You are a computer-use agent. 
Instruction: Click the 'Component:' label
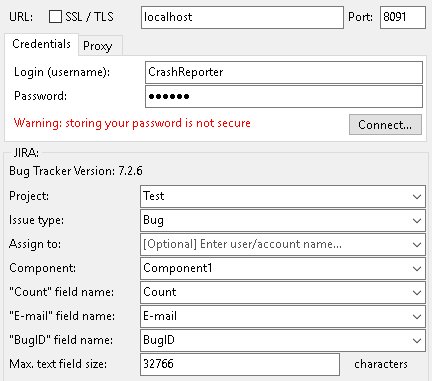point(43,268)
